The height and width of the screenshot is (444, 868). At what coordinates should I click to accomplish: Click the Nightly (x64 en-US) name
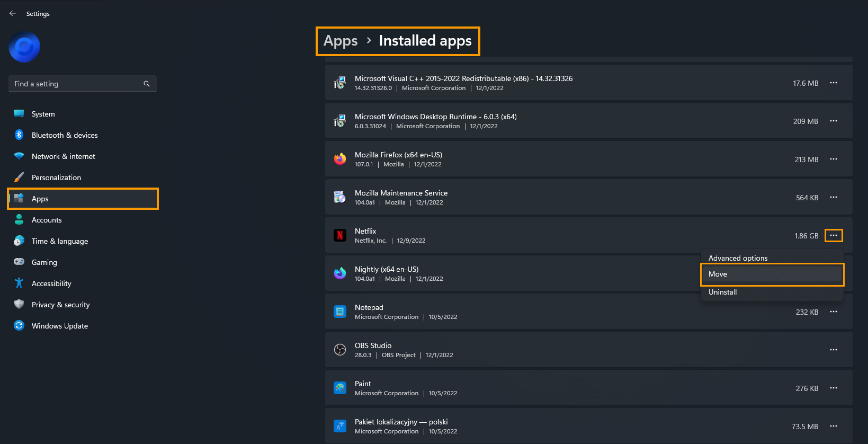pos(387,269)
